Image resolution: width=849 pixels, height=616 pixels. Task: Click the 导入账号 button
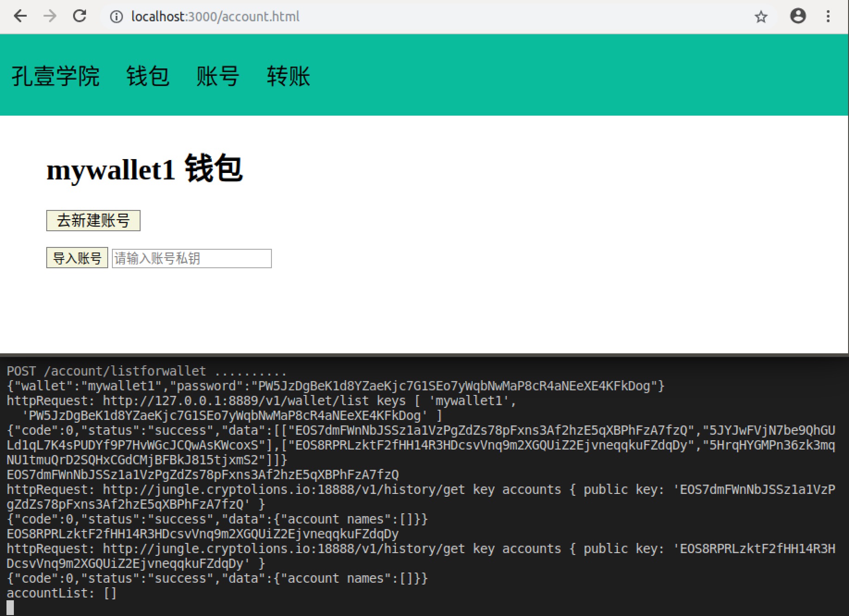[x=77, y=258]
